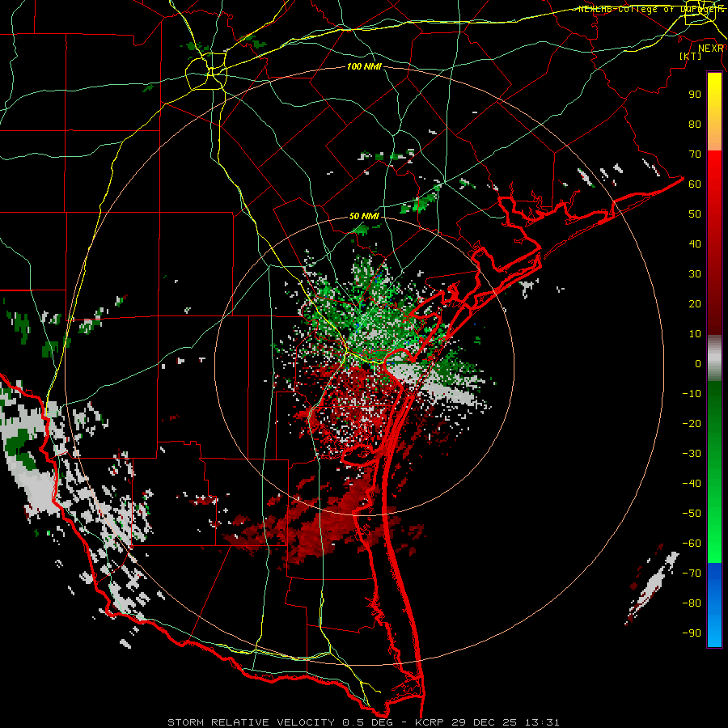Click the -30 value on velocity scale
This screenshot has height=728, width=728.
pos(692,454)
